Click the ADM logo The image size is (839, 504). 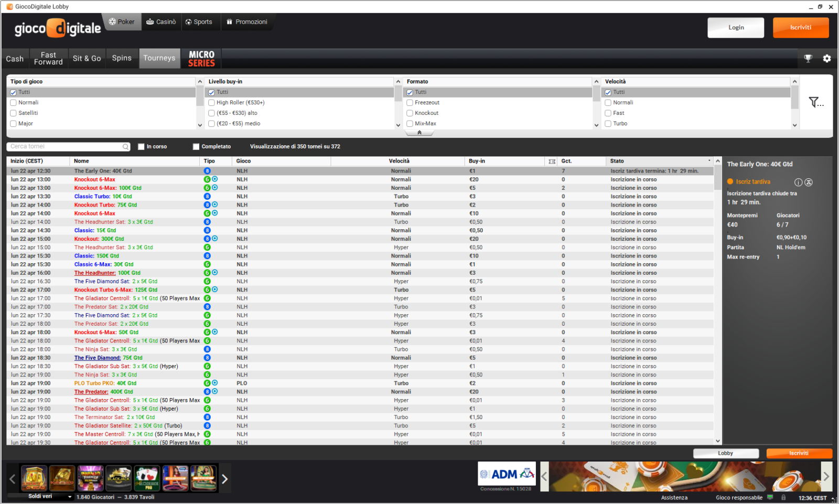point(507,475)
